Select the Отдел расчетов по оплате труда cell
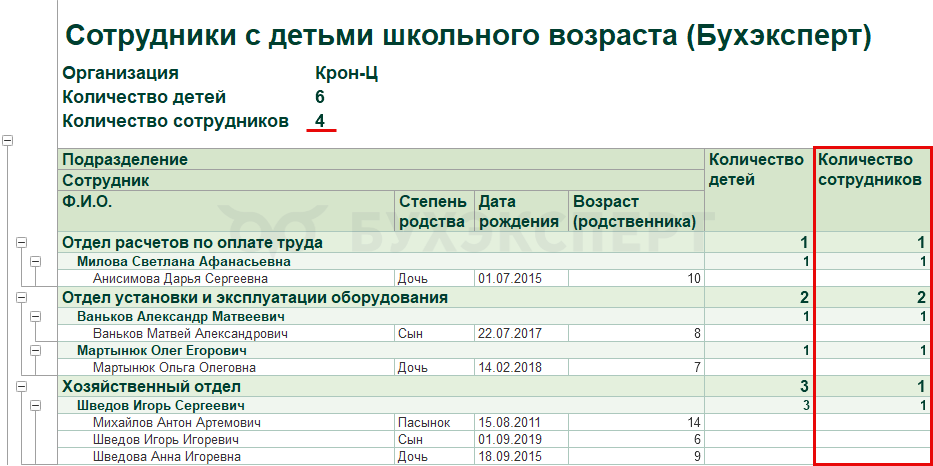The height and width of the screenshot is (466, 933). point(381,242)
